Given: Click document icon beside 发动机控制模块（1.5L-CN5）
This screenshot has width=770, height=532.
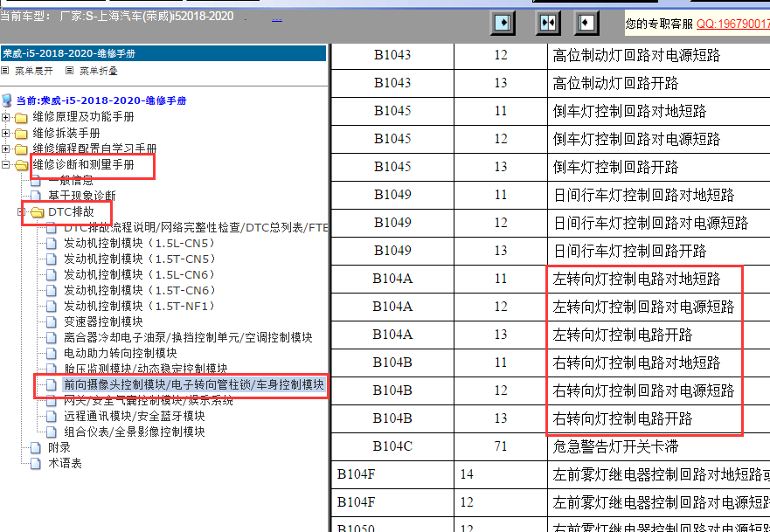Looking at the screenshot, I should coord(51,244).
